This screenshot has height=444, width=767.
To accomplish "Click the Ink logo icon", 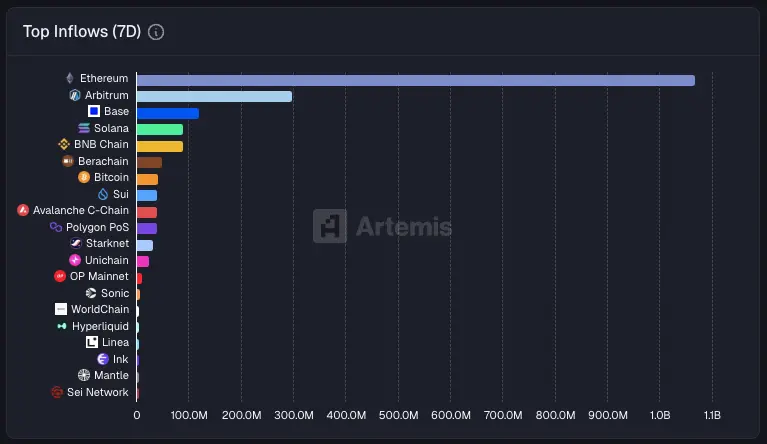I will point(103,359).
